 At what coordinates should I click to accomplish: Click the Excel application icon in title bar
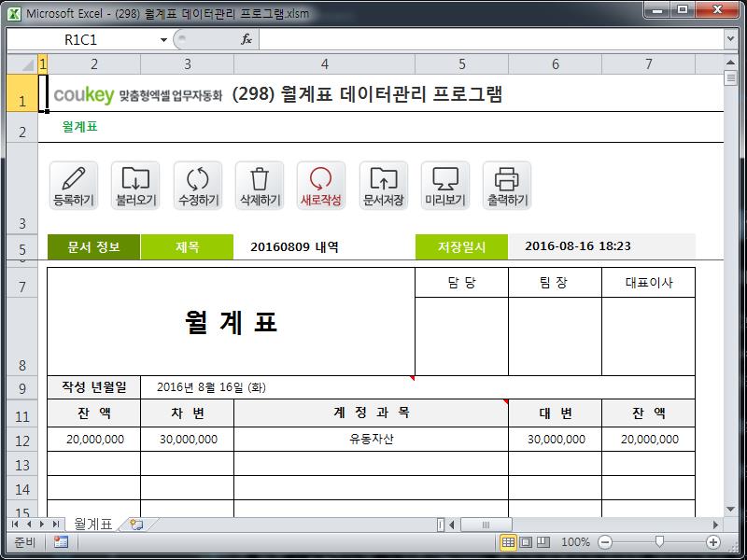(x=14, y=13)
